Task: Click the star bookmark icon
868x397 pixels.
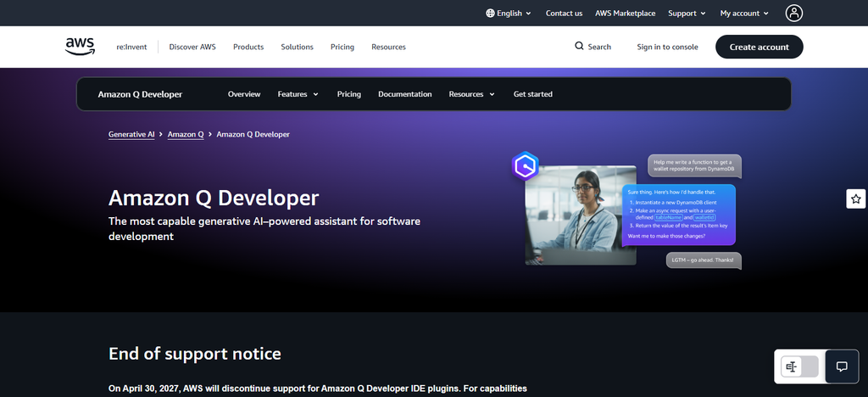Action: (x=856, y=198)
